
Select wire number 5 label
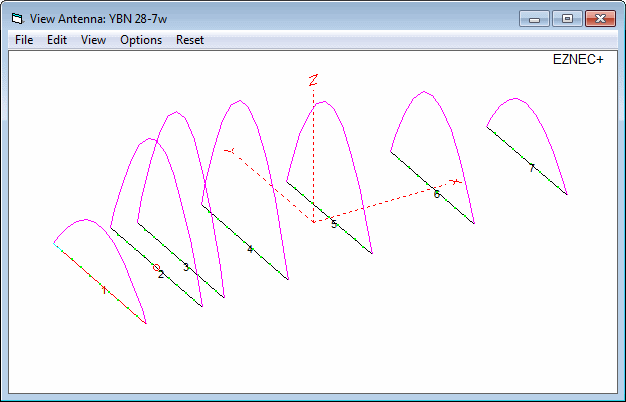coord(334,224)
